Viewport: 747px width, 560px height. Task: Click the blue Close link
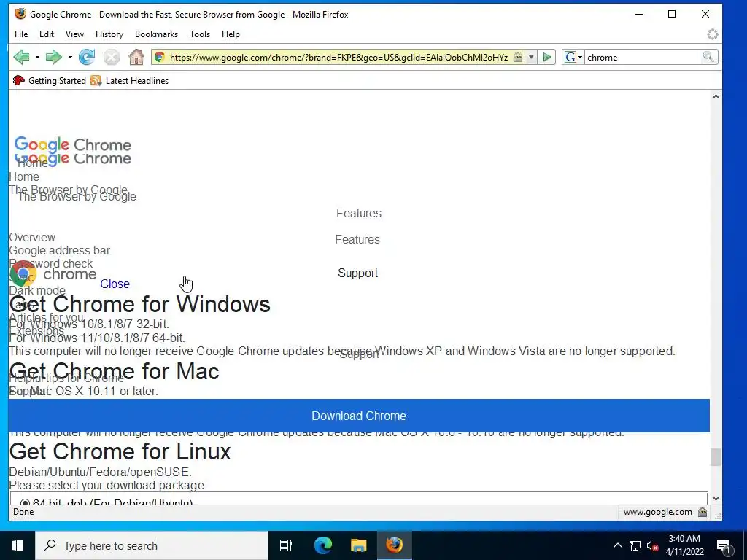115,284
